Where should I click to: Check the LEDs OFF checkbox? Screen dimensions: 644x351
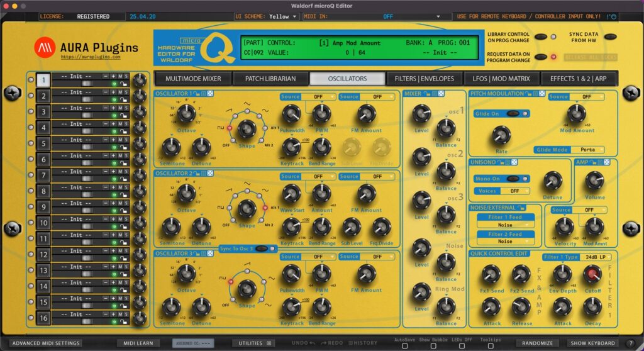coord(462,346)
